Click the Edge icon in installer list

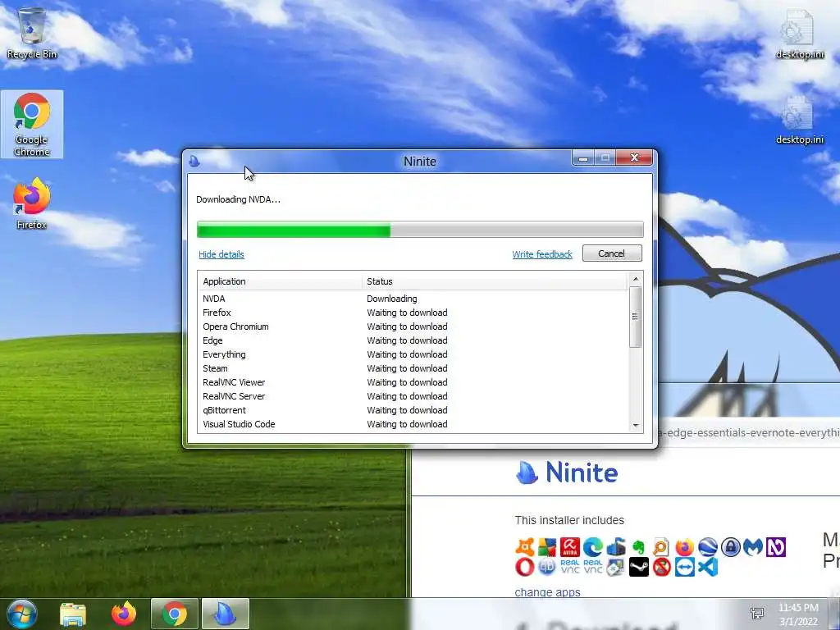pyautogui.click(x=592, y=547)
